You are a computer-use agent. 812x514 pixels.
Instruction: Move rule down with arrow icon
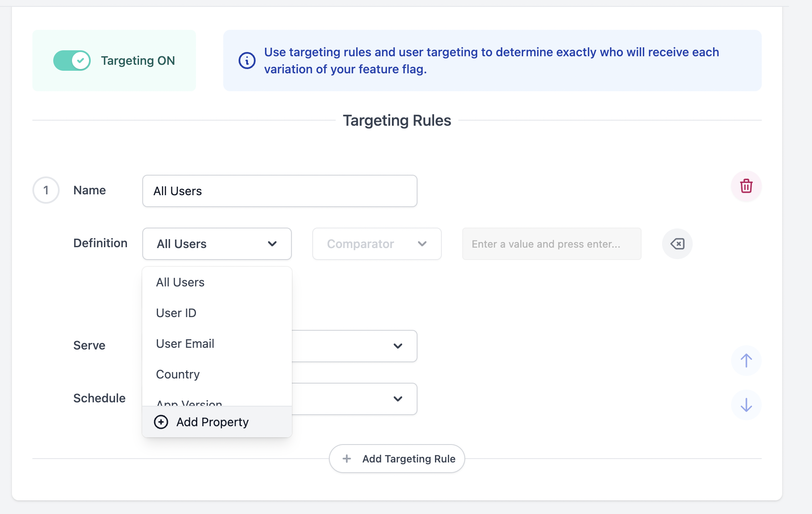(746, 404)
